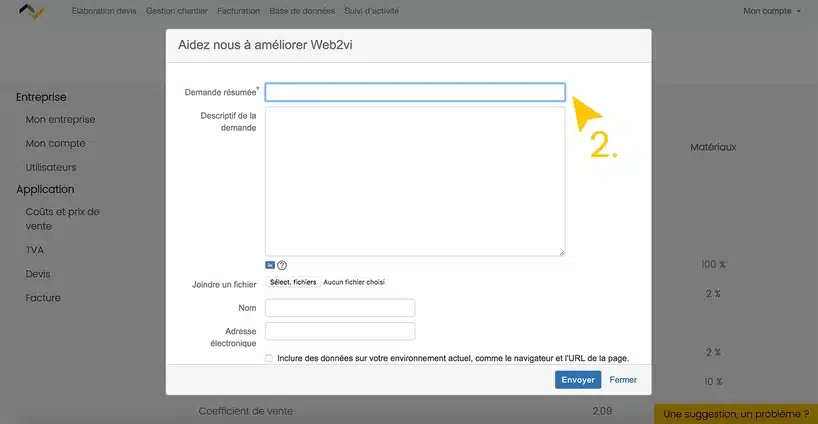Open the Facturation menu

pyautogui.click(x=238, y=11)
